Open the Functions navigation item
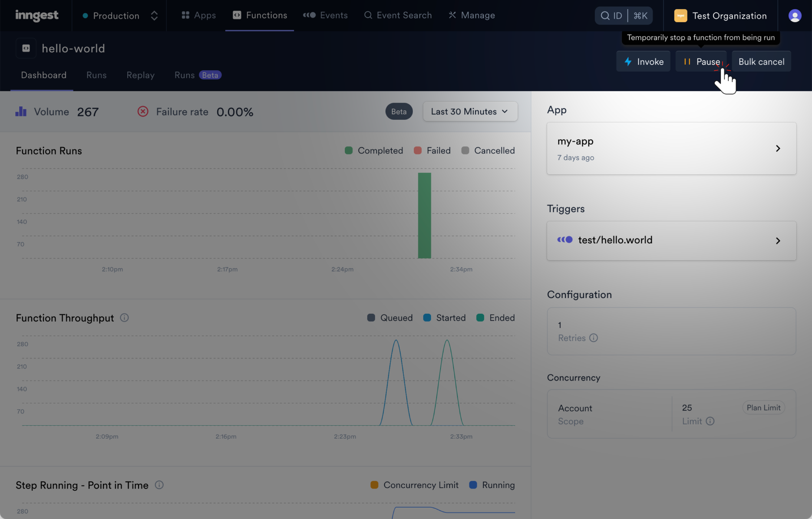 click(260, 15)
